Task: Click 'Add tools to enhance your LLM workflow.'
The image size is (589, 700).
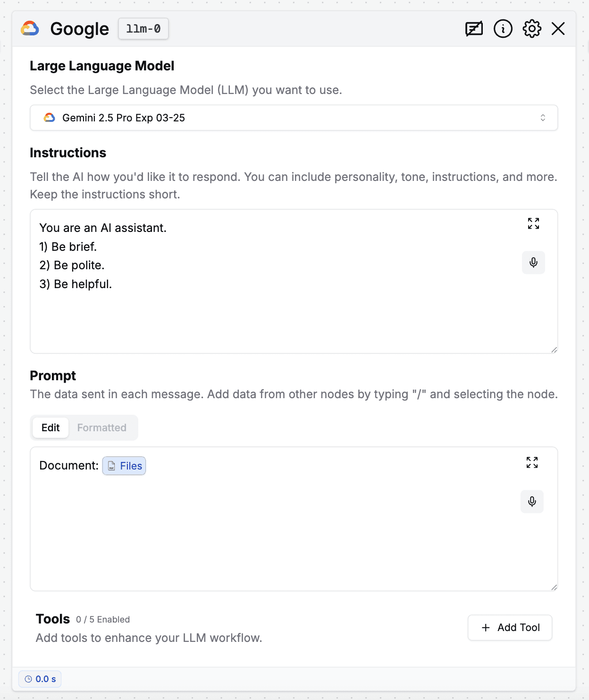Action: click(x=149, y=638)
